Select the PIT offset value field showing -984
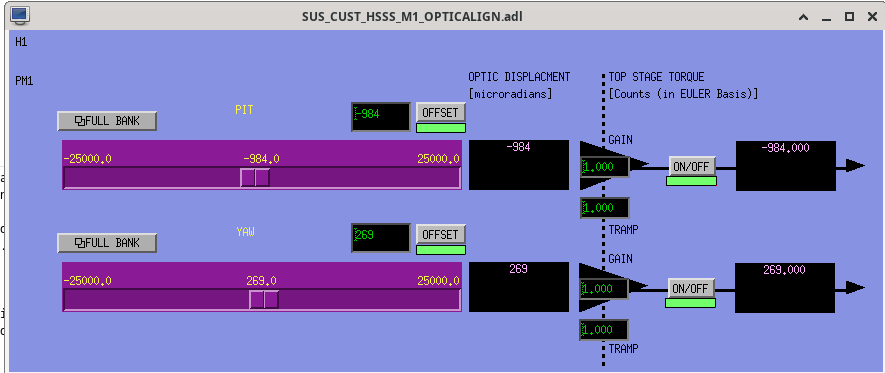The height and width of the screenshot is (373, 885). pos(381,117)
